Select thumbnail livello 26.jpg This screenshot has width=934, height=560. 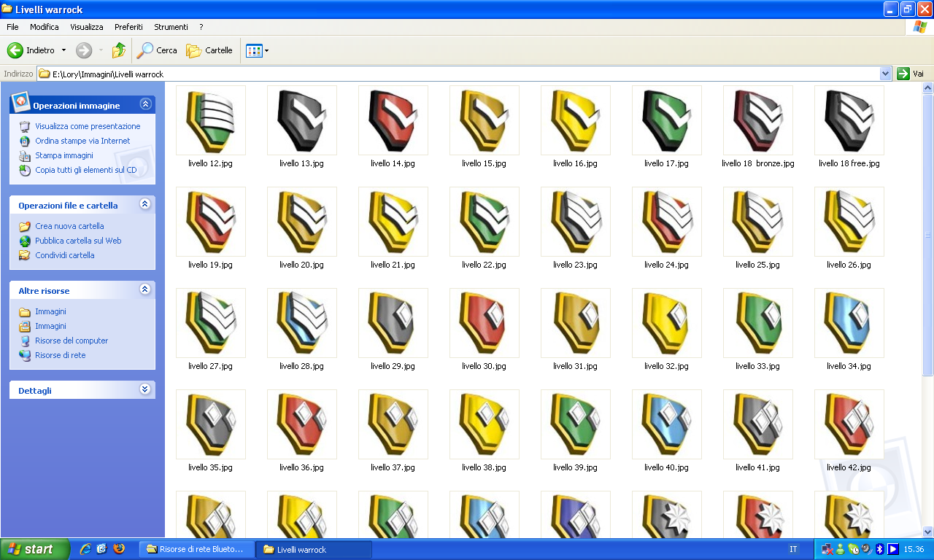pyautogui.click(x=849, y=222)
